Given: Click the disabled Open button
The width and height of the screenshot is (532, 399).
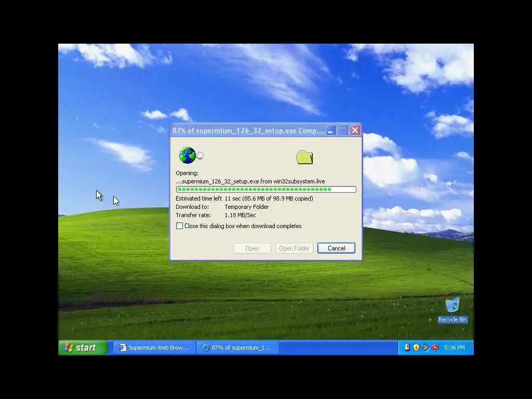Looking at the screenshot, I should coord(252,248).
